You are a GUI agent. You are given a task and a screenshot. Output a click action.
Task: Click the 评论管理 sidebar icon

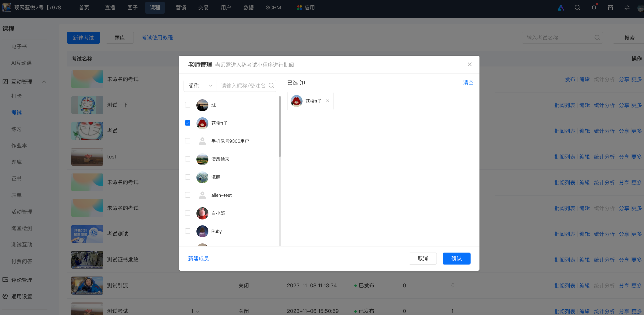(x=5, y=280)
